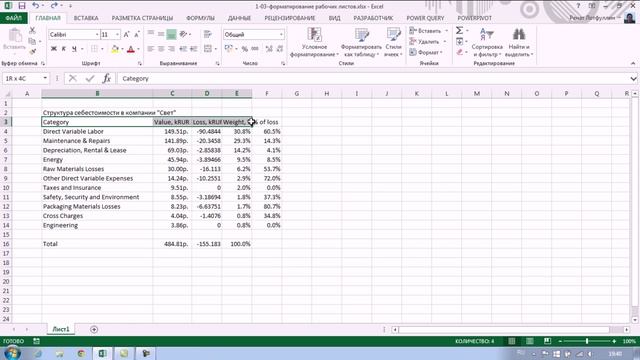Switch to РАЗМЕТКА СТРАНИЦЫ tab
640x360 pixels.
[142, 18]
